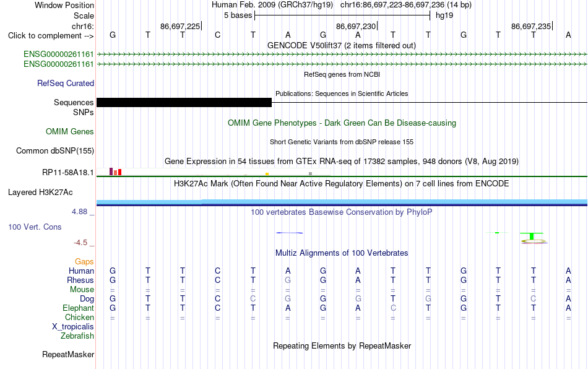Click the yellow bar in GTEx expression chart
The image size is (588, 369).
click(x=267, y=174)
